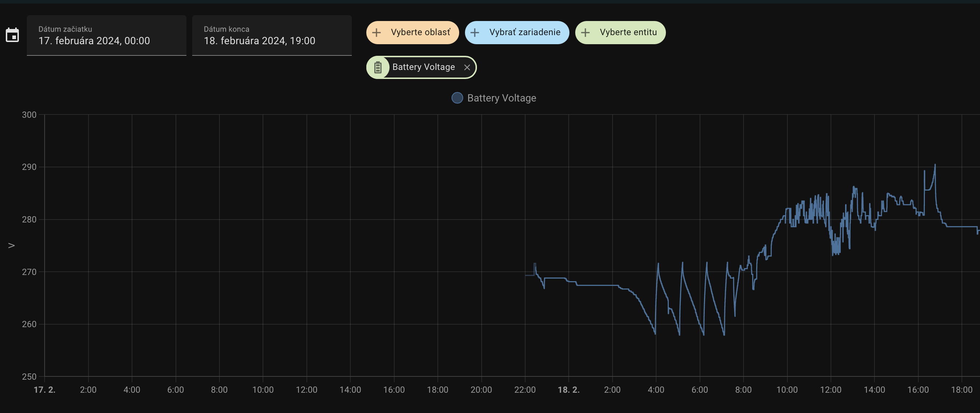Click the 250 y-axis label

coord(29,376)
